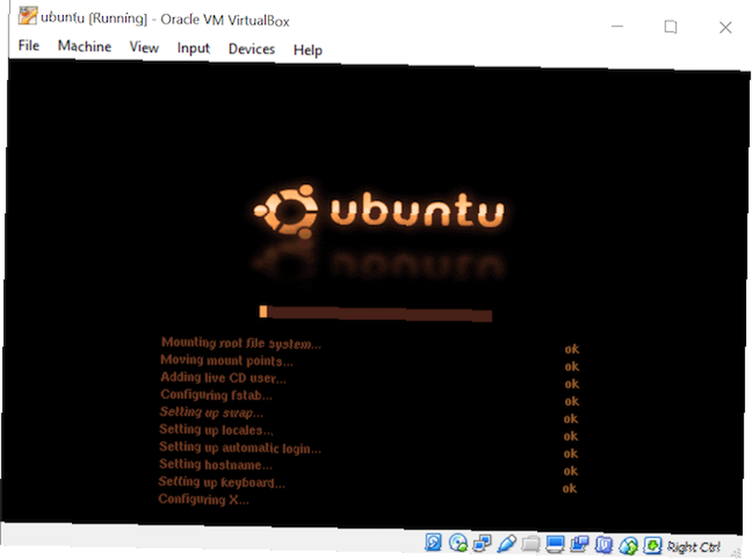Click the ok status beside Setting up keyboard

coord(570,489)
